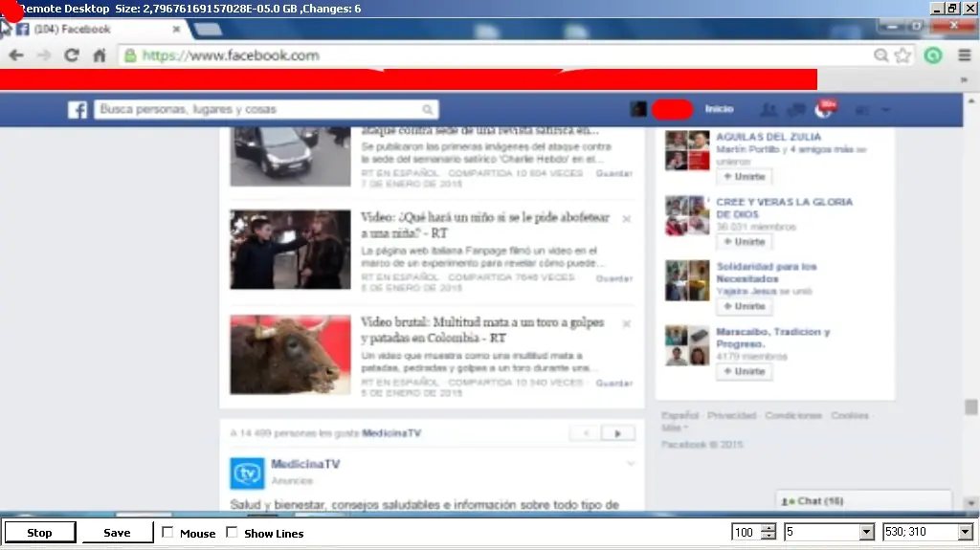The height and width of the screenshot is (550, 980).
Task: Close the Facebook browser tab
Action: (x=176, y=30)
